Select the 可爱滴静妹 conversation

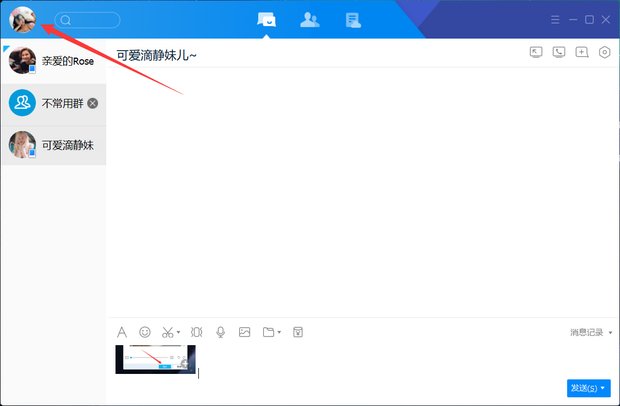pos(53,145)
